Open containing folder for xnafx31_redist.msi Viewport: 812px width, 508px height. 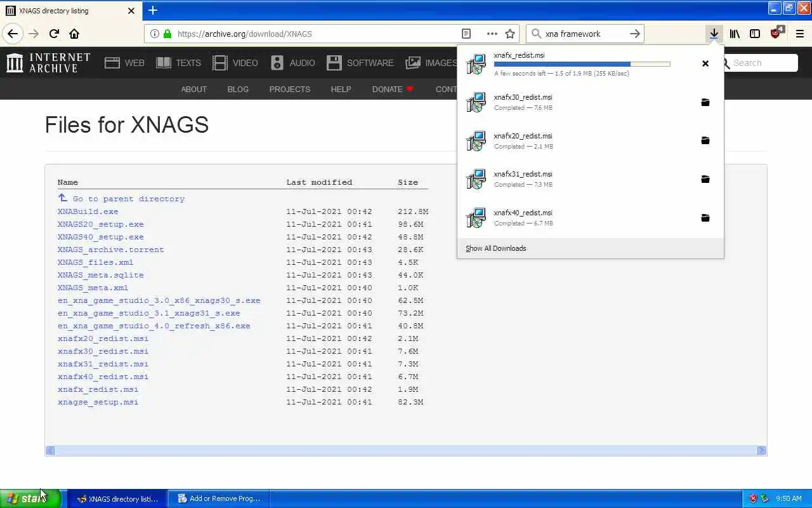[x=705, y=179]
